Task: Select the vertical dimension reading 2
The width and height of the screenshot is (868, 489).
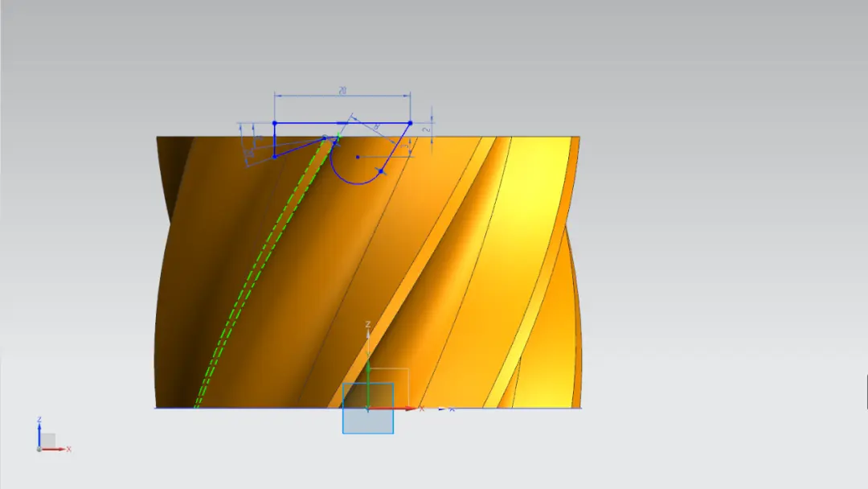Action: pyautogui.click(x=426, y=129)
